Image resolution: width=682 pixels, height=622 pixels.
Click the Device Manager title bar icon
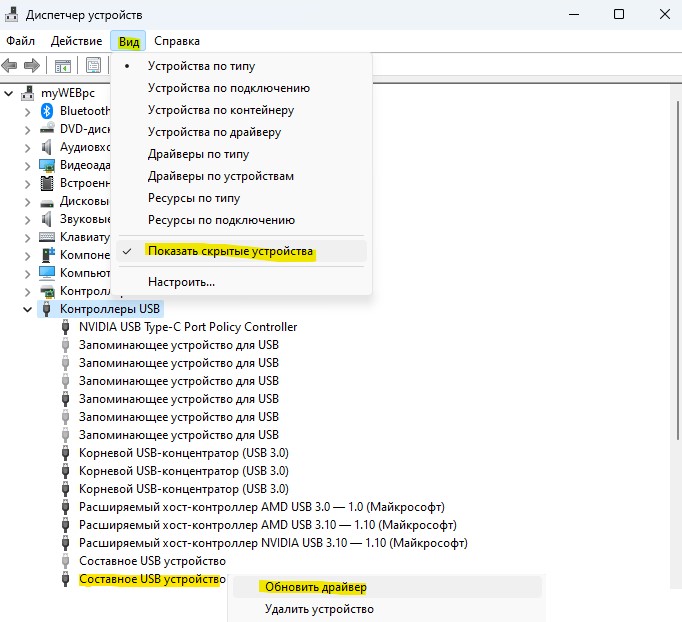(11, 15)
